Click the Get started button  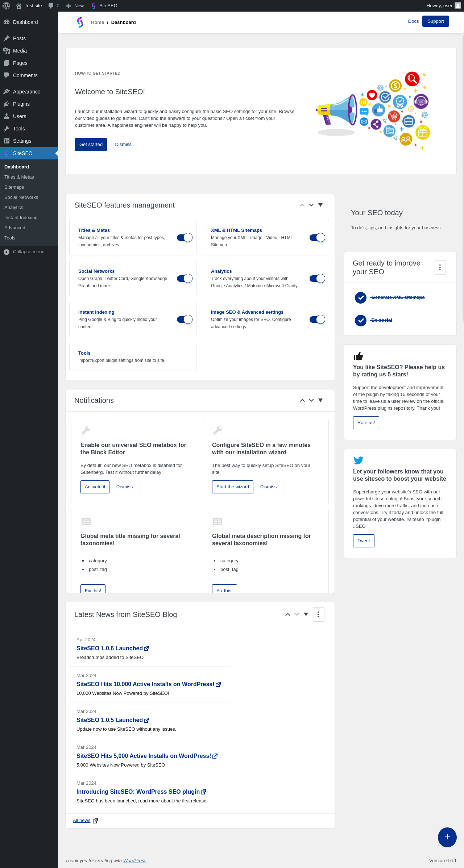pos(91,145)
